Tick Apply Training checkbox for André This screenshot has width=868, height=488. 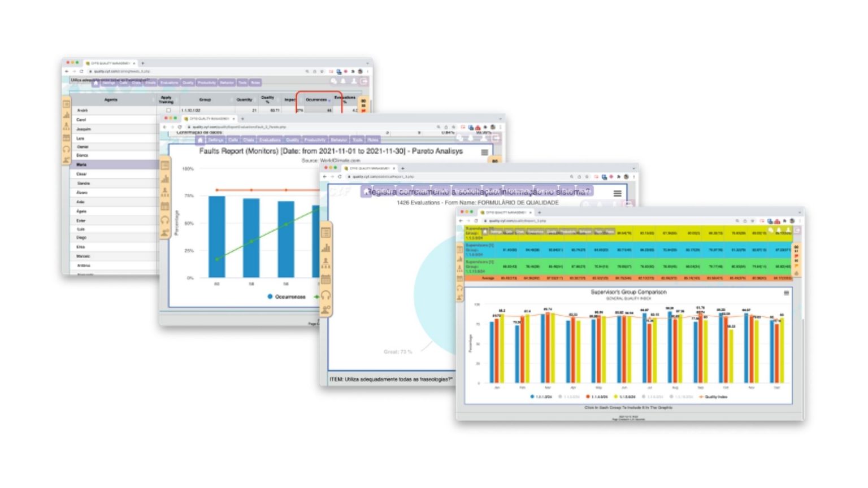click(168, 111)
